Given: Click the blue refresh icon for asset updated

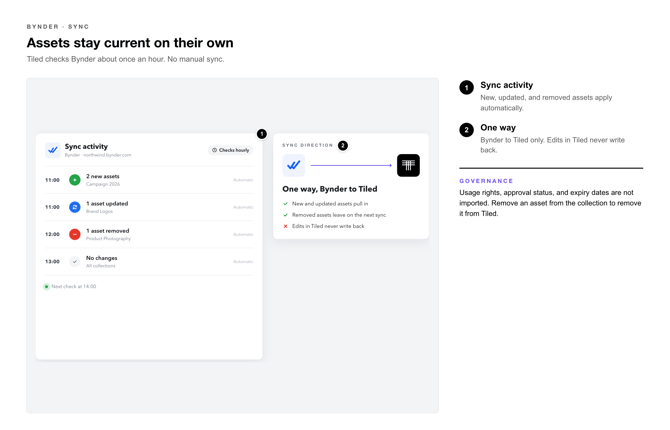Looking at the screenshot, I should [75, 207].
